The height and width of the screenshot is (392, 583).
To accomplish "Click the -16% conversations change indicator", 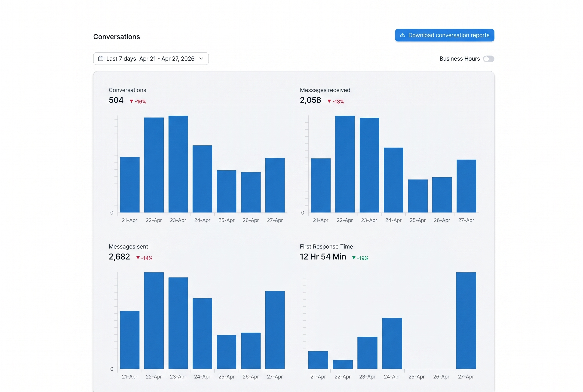I will tap(138, 101).
